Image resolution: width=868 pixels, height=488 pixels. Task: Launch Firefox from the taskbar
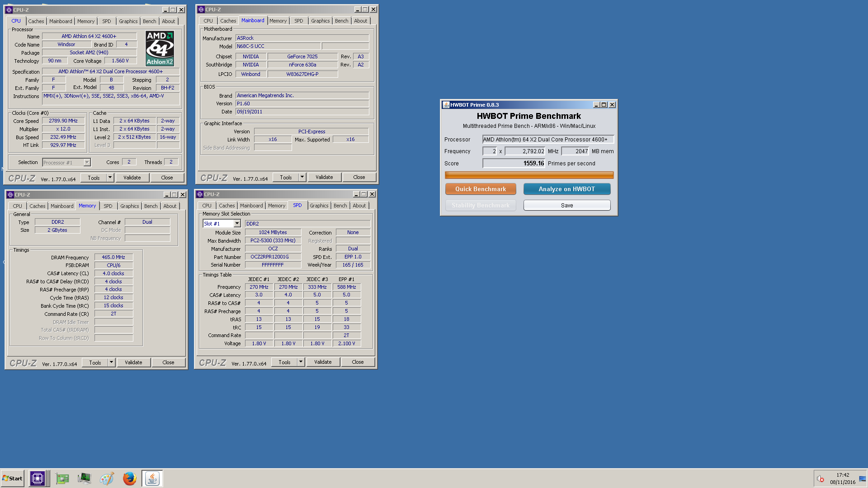pyautogui.click(x=130, y=478)
